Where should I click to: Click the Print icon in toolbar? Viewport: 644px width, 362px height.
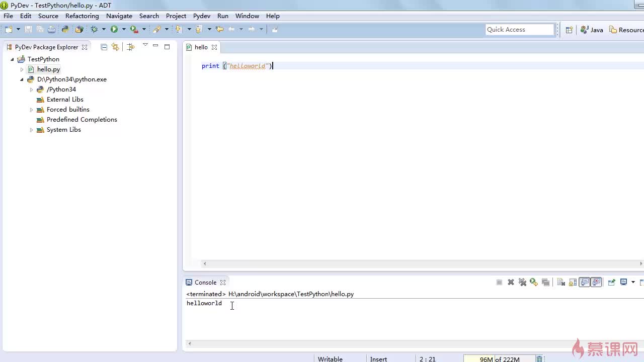pos(51,29)
